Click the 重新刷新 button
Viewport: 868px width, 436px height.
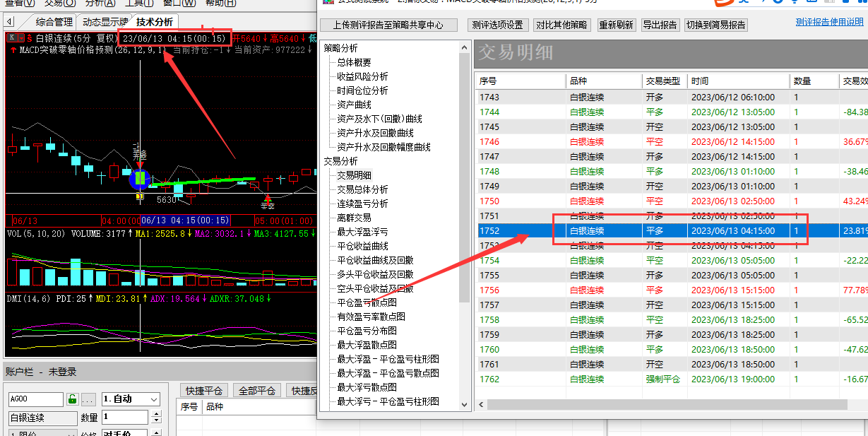616,25
